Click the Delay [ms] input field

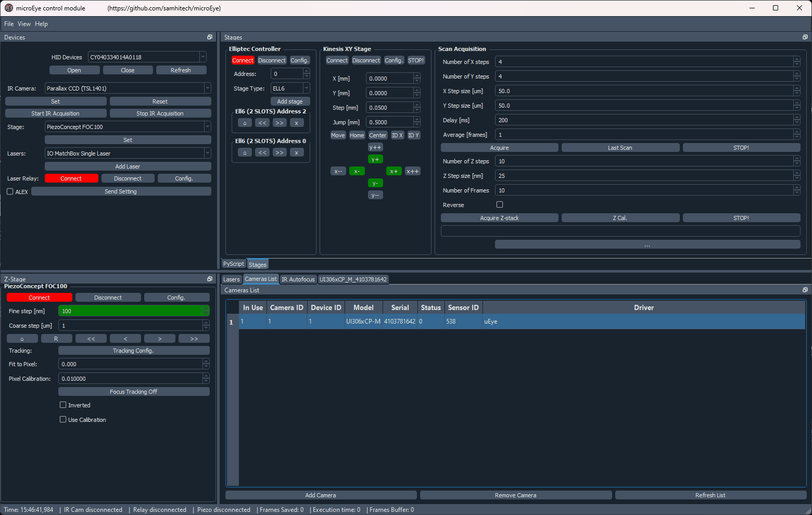tap(644, 120)
